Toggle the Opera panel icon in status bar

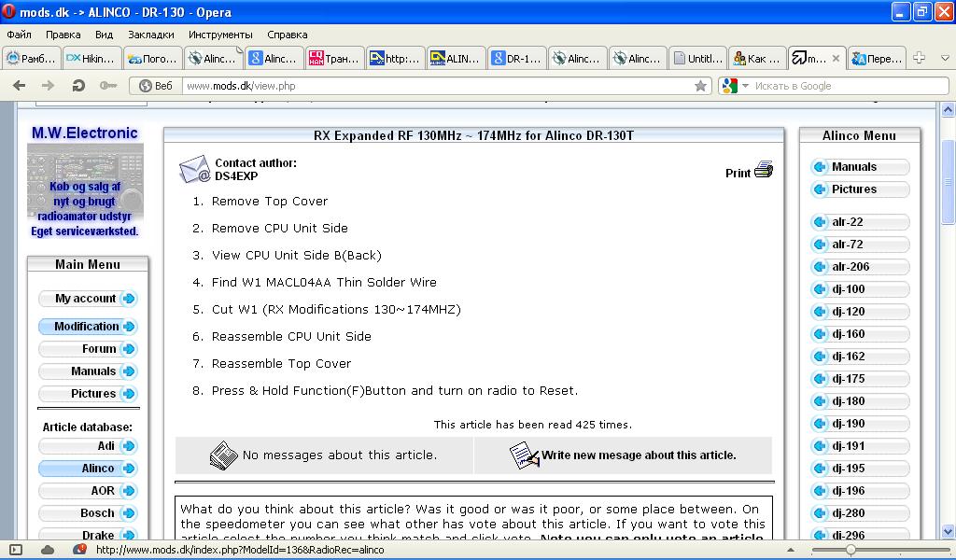pos(16,550)
